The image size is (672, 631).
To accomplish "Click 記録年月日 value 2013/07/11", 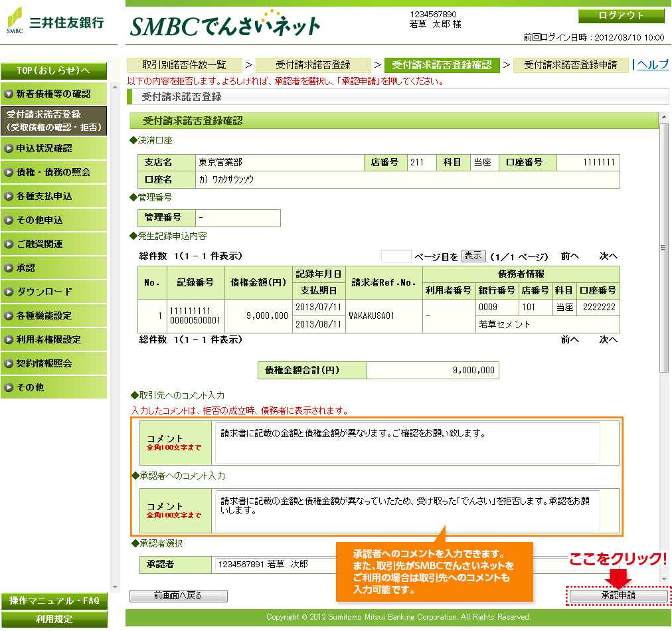I will coord(318,308).
